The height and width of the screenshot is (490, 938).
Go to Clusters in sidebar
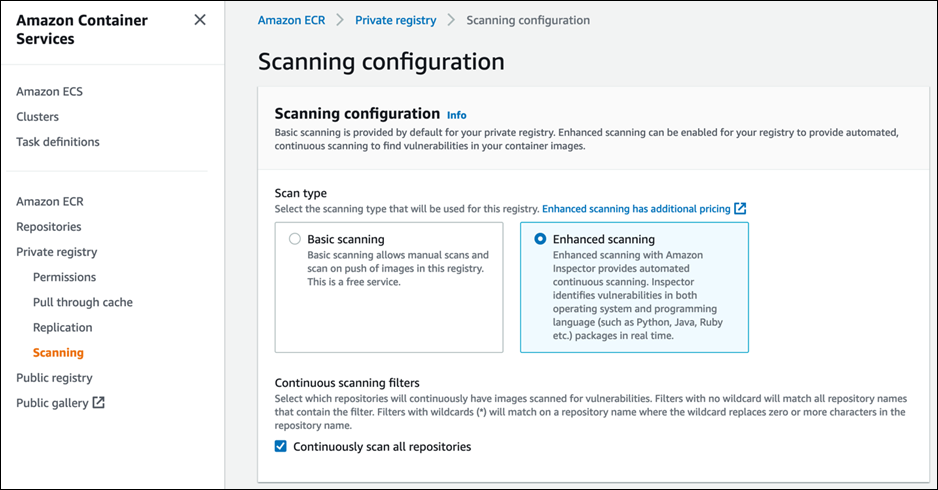pos(37,117)
